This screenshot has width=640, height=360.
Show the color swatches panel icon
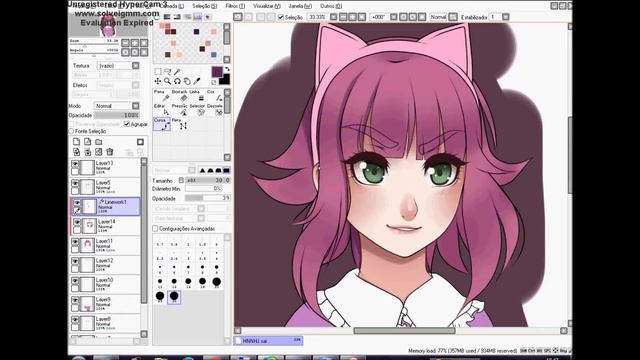click(198, 17)
